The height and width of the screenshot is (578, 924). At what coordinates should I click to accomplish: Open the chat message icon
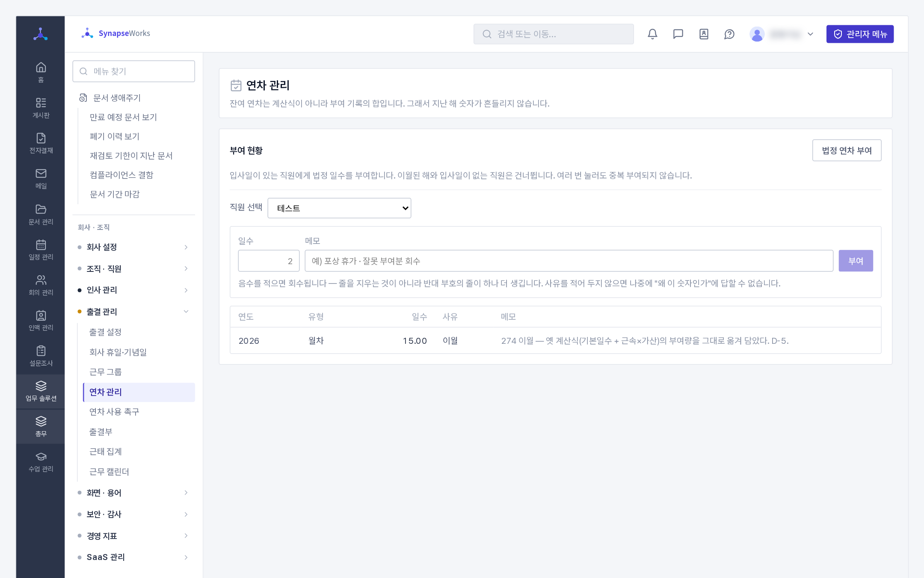[678, 34]
